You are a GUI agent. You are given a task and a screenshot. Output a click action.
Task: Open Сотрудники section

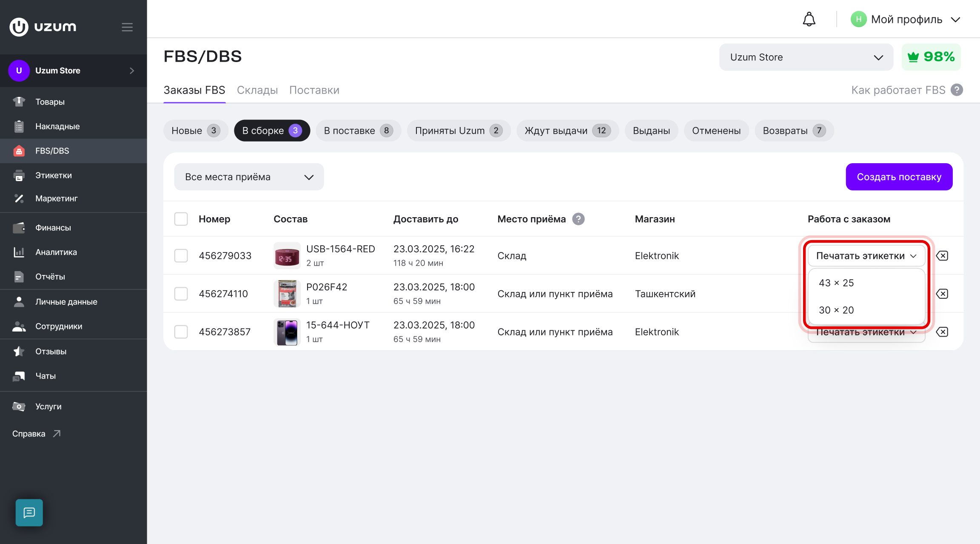point(73,326)
